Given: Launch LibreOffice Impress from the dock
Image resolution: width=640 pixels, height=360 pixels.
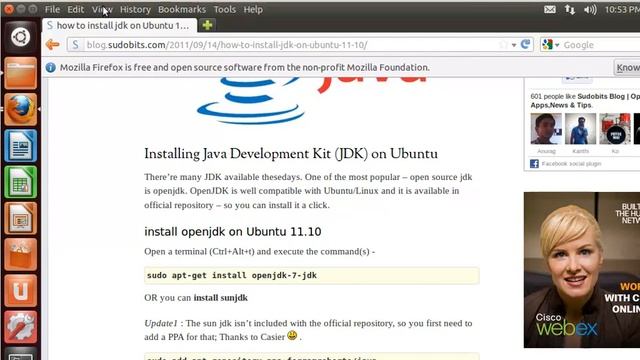Looking at the screenshot, I should click(20, 218).
